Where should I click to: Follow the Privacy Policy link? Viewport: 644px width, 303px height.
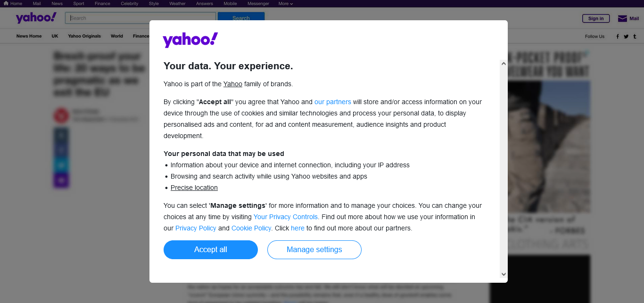tap(196, 228)
